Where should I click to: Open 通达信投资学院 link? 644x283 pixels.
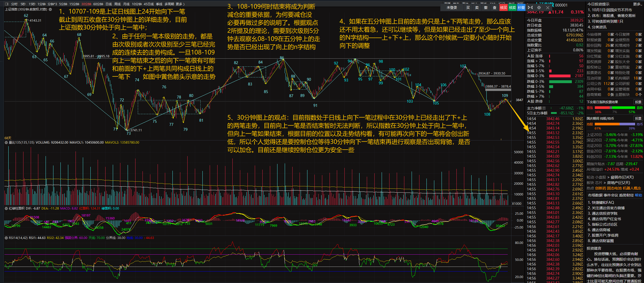tap(603, 213)
